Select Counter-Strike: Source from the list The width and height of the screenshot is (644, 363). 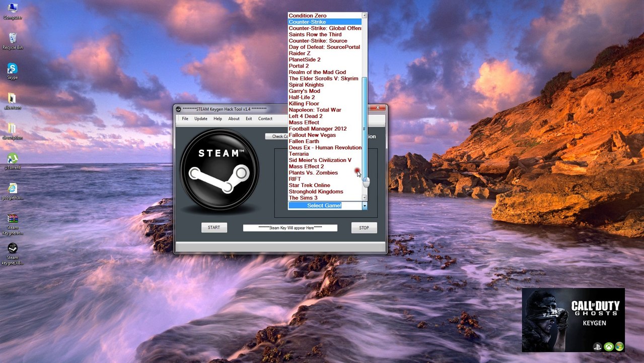[x=325, y=41]
